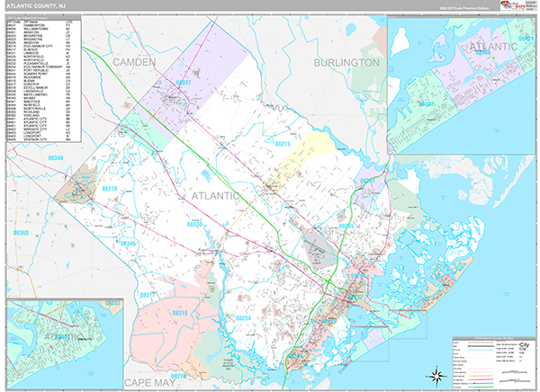Select SOMERS POINT row in ZIP index
The image size is (540, 392).
click(40, 74)
